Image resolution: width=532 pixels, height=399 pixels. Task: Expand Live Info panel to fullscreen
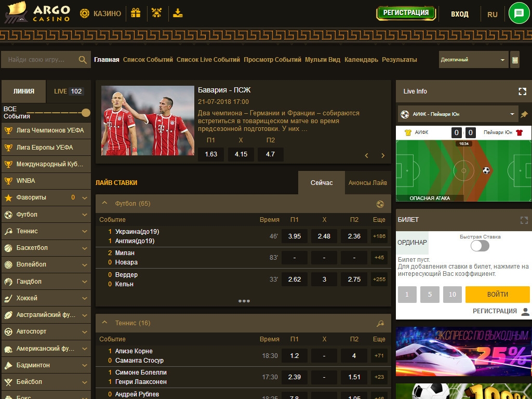pyautogui.click(x=523, y=91)
